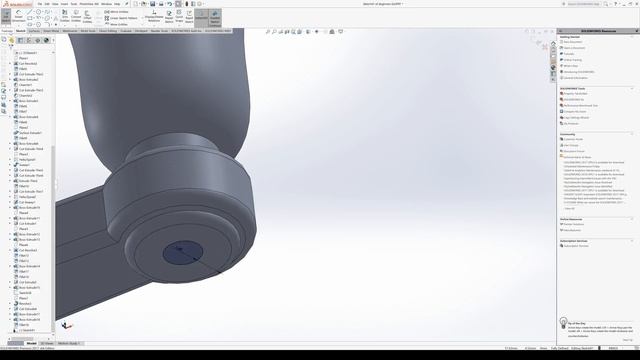
Task: Click the Exit Sketch tool
Action: (6, 17)
